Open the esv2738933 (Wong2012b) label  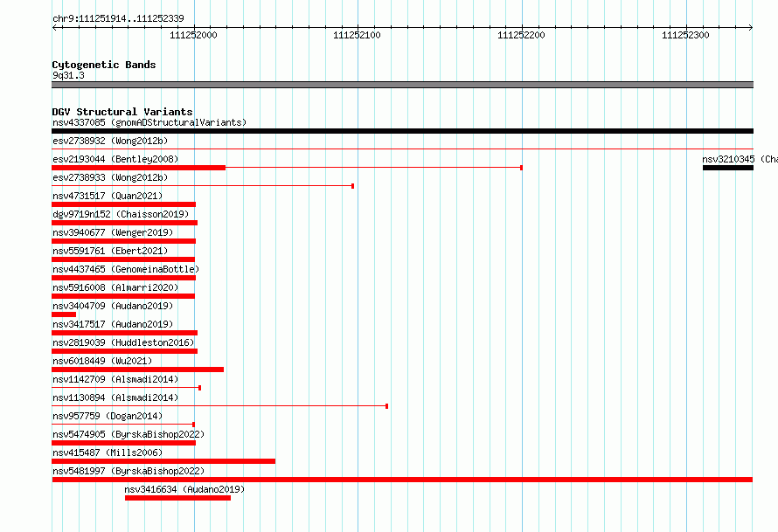110,177
